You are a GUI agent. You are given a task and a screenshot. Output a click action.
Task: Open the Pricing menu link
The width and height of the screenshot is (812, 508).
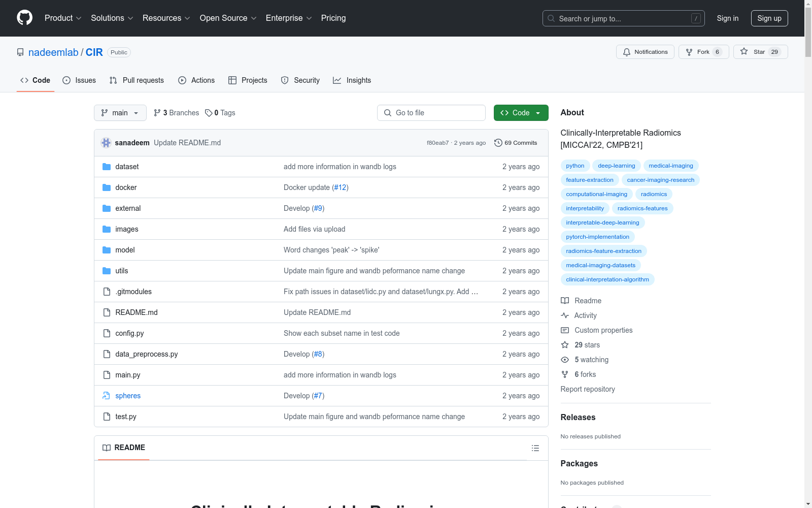tap(333, 18)
